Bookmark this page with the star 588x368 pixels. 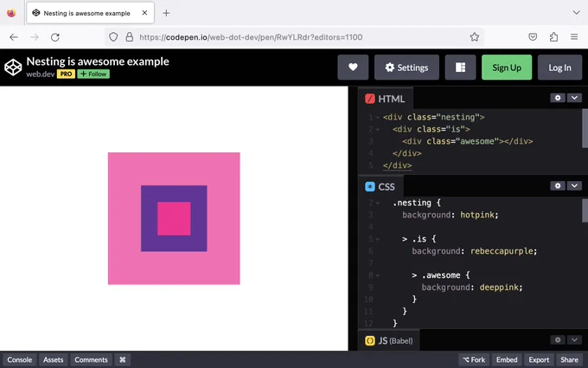[475, 36]
